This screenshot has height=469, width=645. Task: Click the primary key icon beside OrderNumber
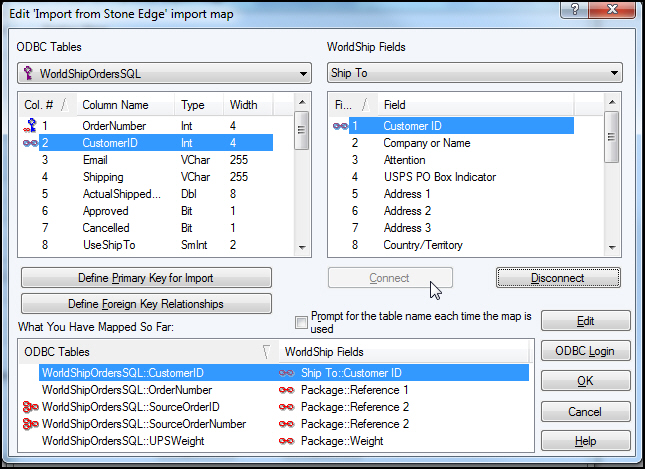point(29,126)
